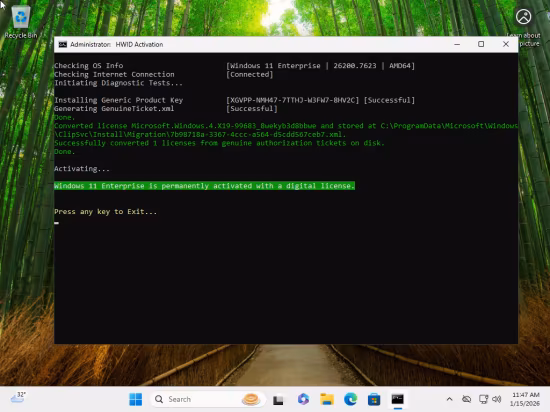
Task: Click the volume speaker tray icon
Action: [x=497, y=399]
